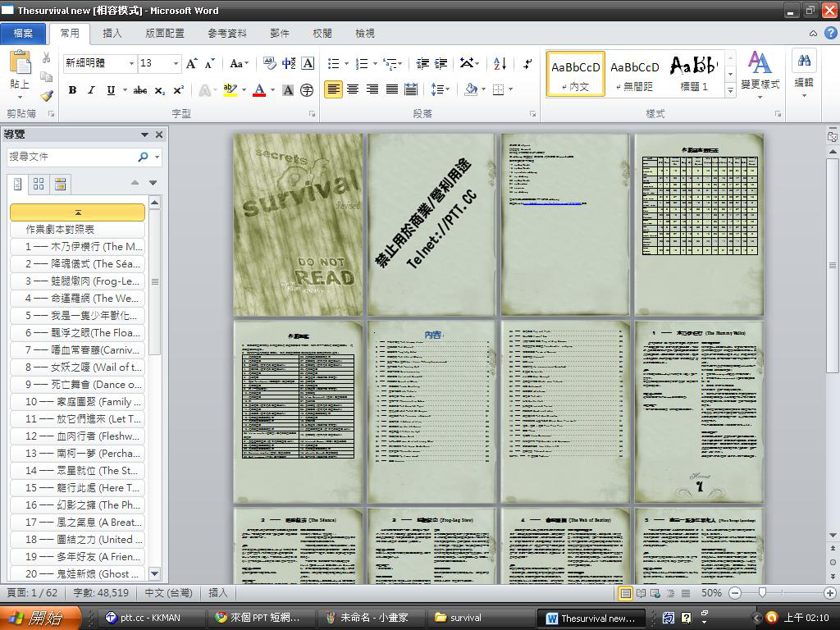Click the Format Painter brush icon
Viewport: 840px width, 630px height.
tap(47, 96)
